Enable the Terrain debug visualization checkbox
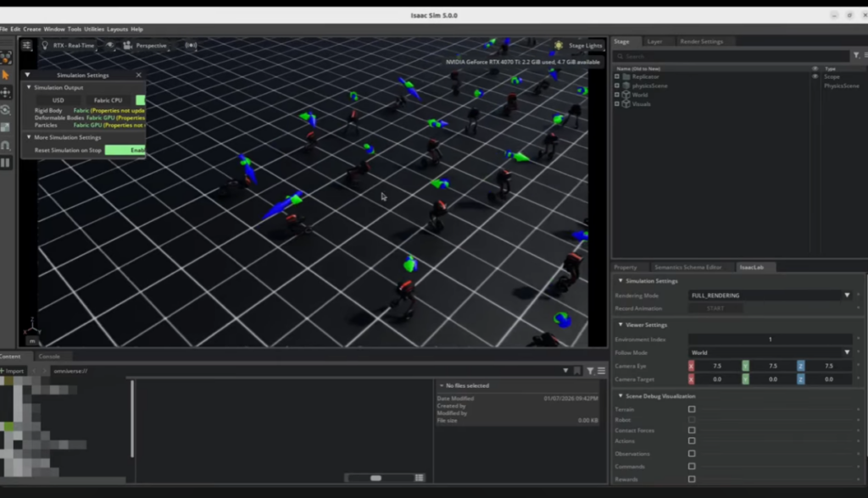 point(692,409)
